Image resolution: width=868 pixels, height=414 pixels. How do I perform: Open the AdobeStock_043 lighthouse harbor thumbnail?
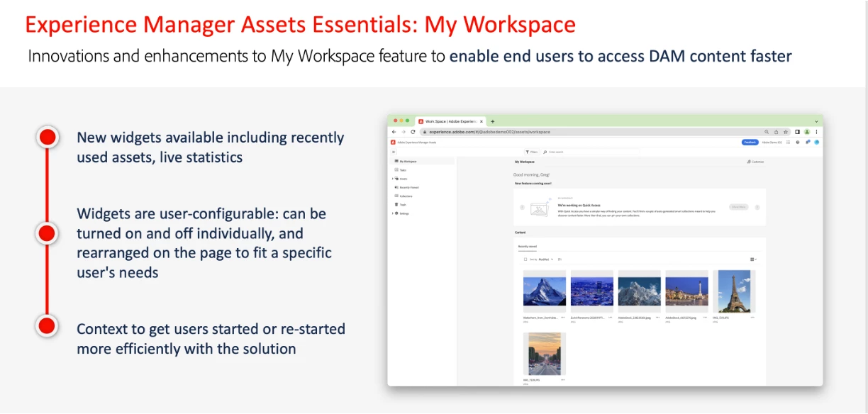coord(686,291)
